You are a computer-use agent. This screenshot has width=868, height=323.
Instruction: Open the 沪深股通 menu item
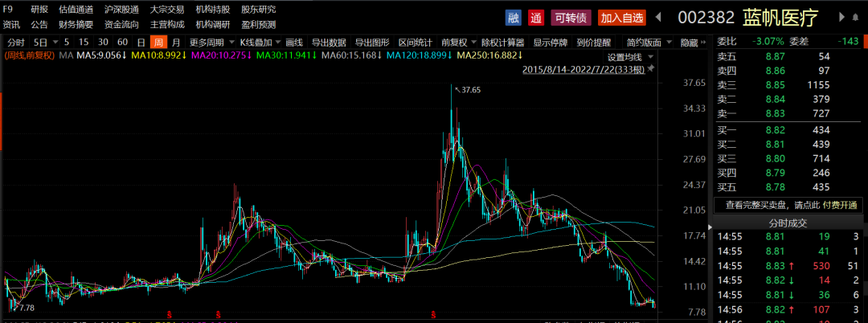point(121,10)
